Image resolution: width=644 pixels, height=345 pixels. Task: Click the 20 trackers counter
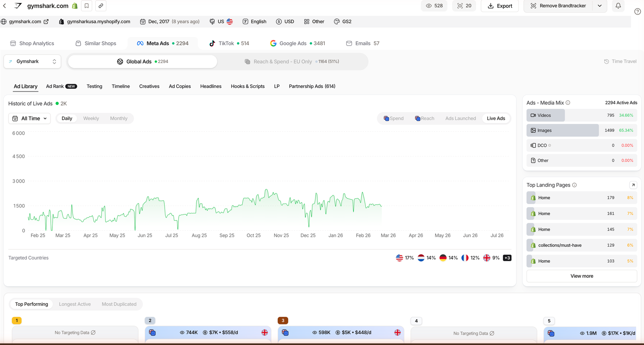tap(464, 6)
